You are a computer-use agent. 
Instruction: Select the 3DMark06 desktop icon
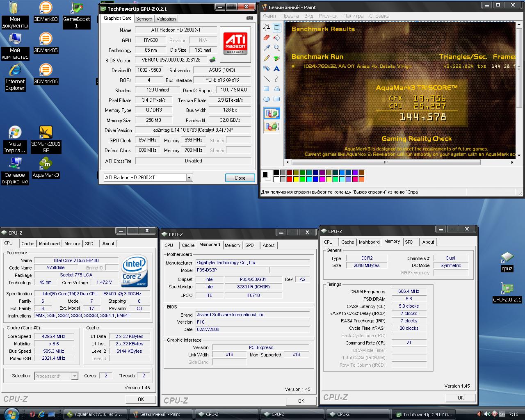(46, 74)
